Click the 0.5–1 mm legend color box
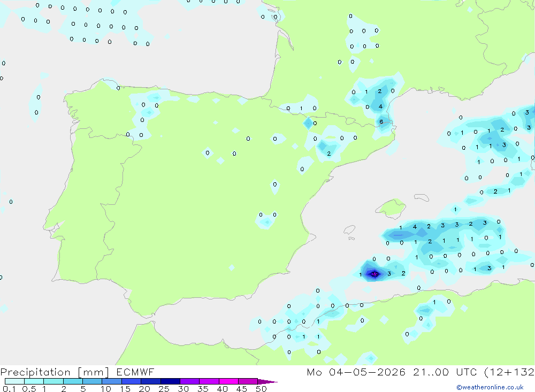535x392 pixels. pos(34,381)
